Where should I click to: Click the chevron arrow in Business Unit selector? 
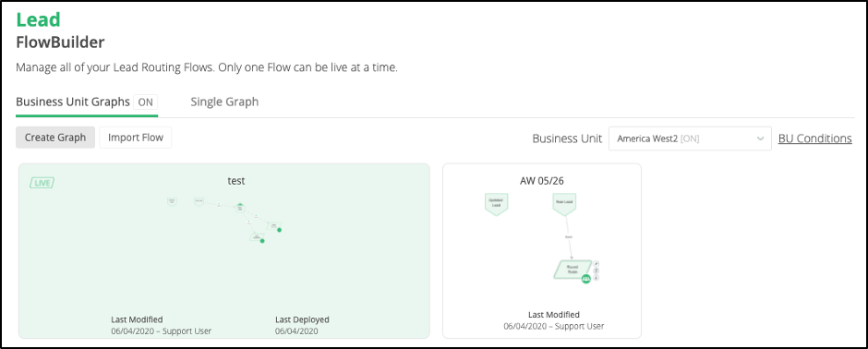[x=760, y=138]
